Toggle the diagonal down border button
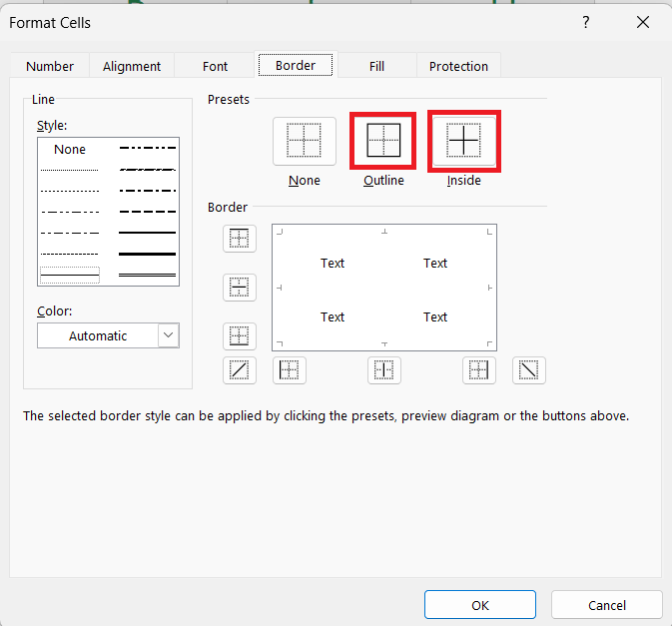The height and width of the screenshot is (626, 672). point(529,370)
